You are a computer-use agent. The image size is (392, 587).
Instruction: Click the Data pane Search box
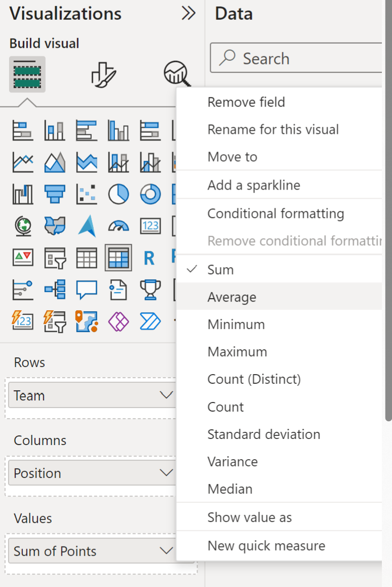296,58
